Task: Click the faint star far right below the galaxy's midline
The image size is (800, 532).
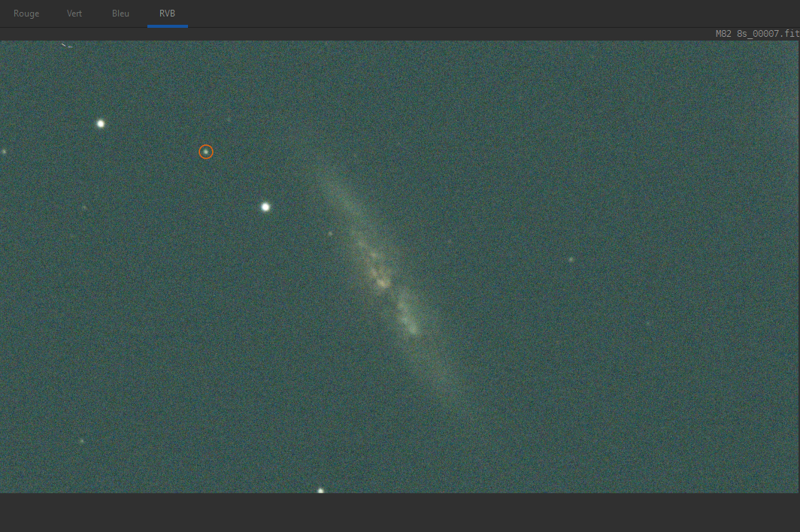Action: [648, 323]
